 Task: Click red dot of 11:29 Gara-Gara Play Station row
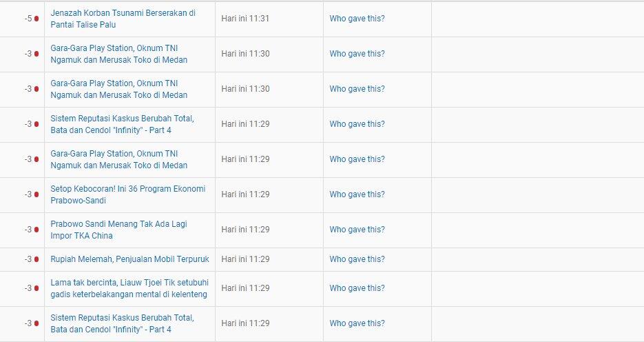click(37, 159)
